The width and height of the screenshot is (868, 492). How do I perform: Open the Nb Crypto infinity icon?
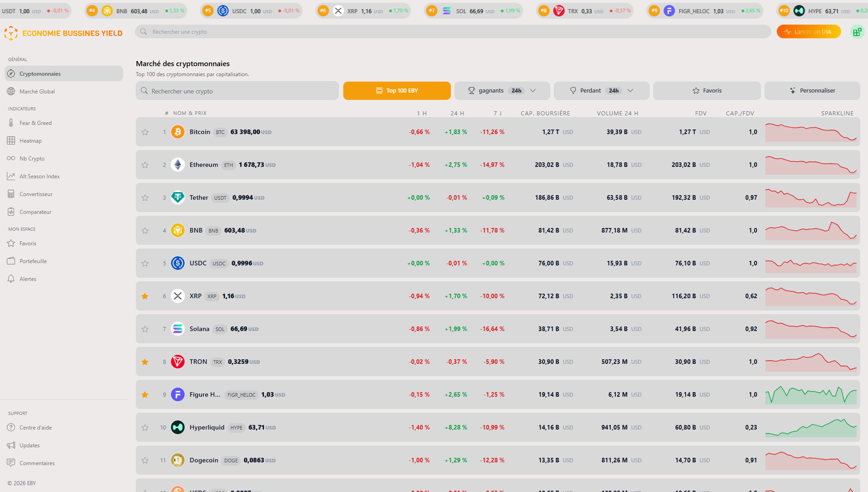coord(11,158)
